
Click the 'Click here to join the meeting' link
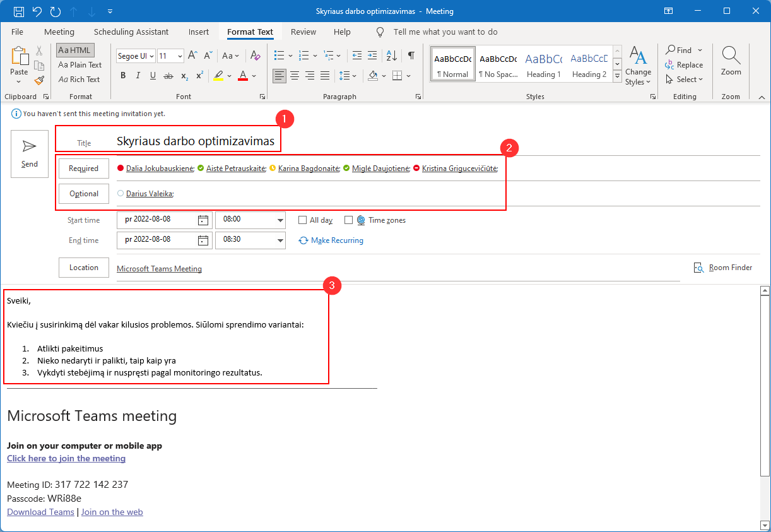pos(66,459)
